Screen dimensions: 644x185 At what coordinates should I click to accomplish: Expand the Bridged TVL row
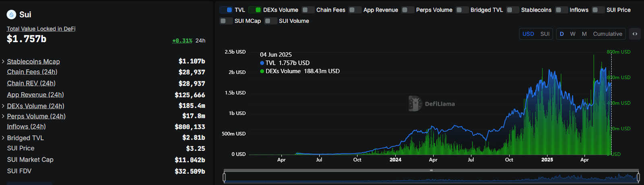[3, 138]
